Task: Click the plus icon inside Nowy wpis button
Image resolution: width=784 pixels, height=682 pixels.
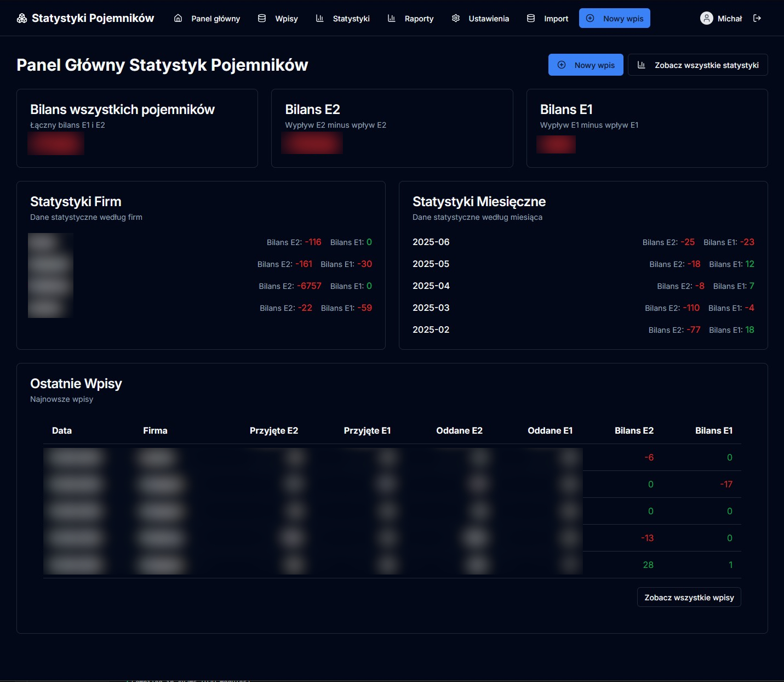Action: tap(590, 18)
